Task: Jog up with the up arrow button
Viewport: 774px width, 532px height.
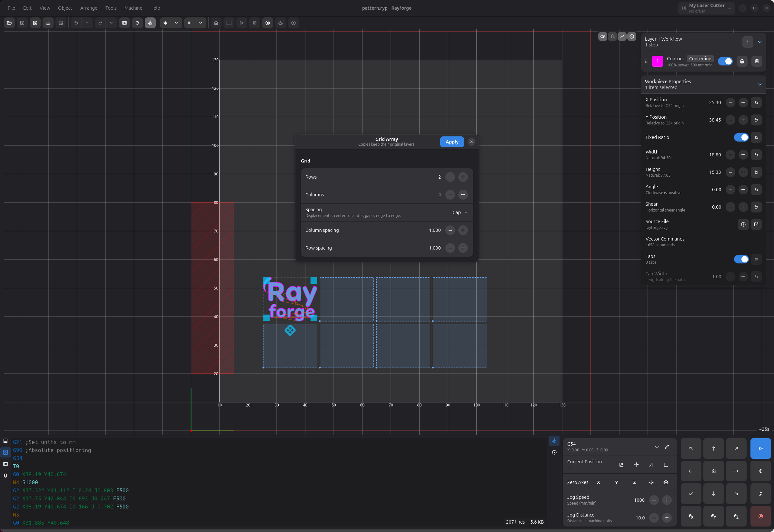Action: pyautogui.click(x=713, y=448)
